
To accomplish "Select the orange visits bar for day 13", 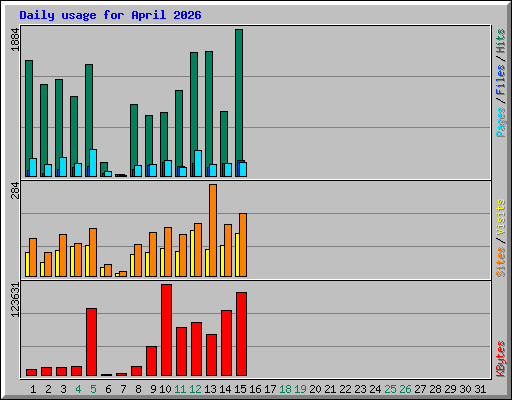I will [x=213, y=230].
